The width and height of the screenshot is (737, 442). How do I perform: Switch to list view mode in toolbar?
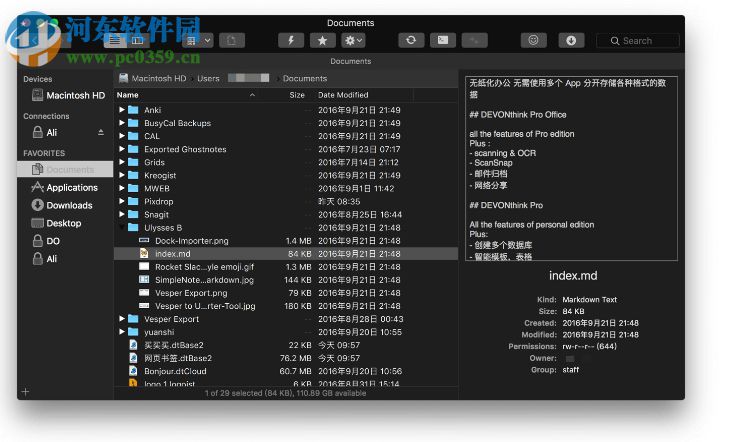(x=115, y=41)
